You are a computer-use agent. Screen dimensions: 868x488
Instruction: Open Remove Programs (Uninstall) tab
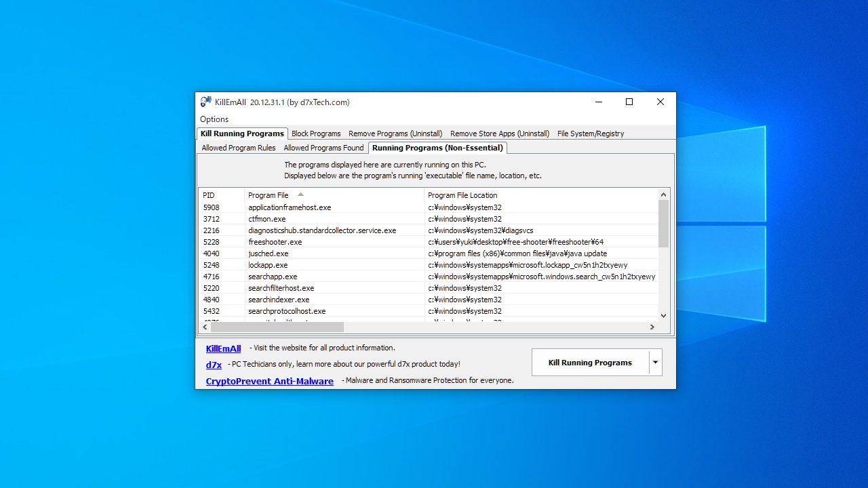(395, 134)
